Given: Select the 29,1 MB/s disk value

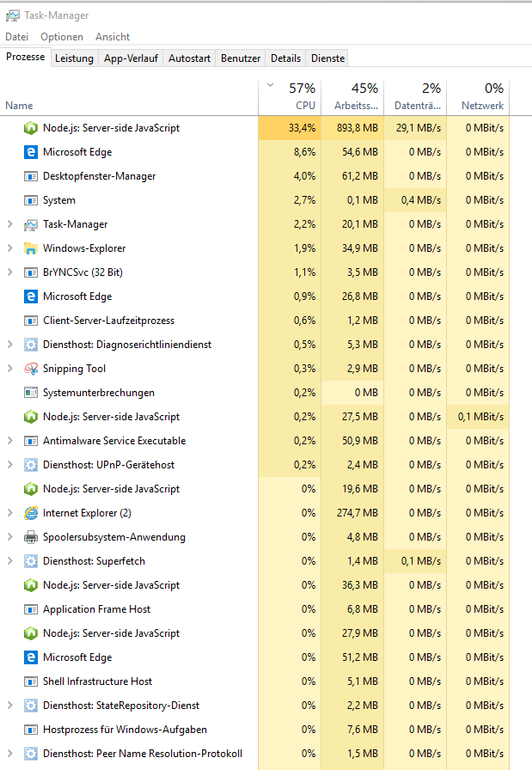Looking at the screenshot, I should click(x=415, y=128).
